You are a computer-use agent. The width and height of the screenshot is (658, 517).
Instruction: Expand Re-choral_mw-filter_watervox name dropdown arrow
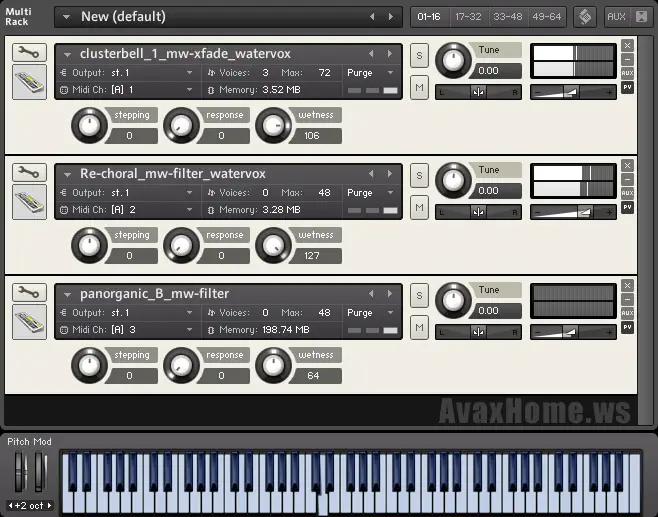(x=67, y=175)
